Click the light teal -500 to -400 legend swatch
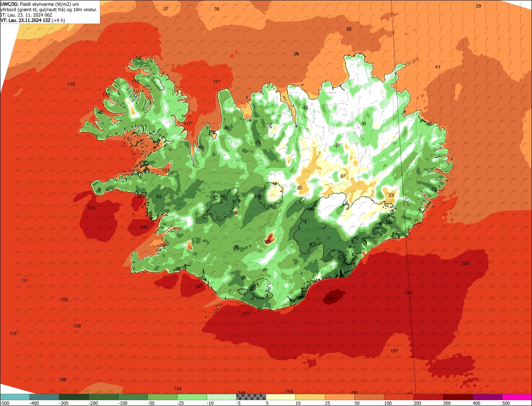Viewport: 532px width, 406px height. (x=15, y=397)
